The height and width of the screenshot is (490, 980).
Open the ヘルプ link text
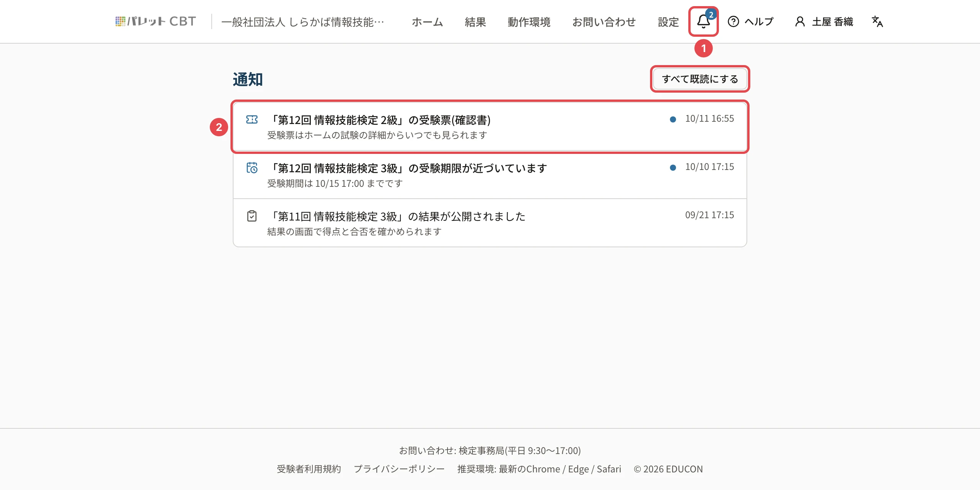759,22
